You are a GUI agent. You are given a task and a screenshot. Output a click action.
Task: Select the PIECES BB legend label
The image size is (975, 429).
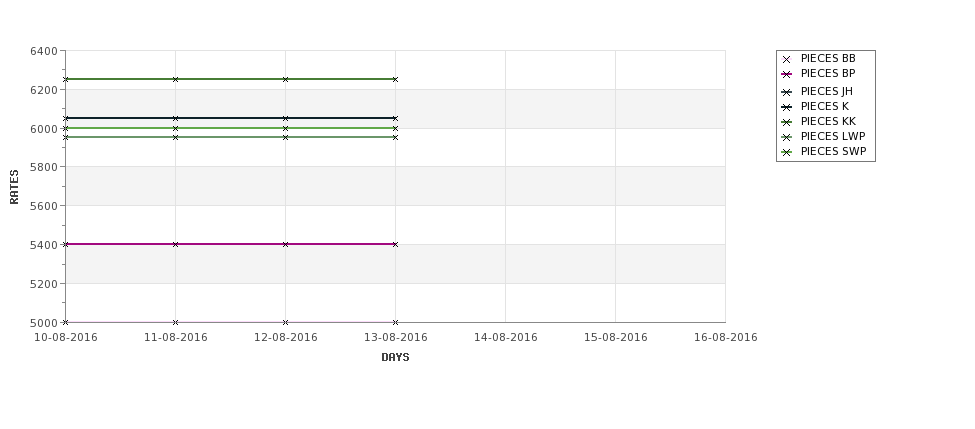(x=828, y=58)
